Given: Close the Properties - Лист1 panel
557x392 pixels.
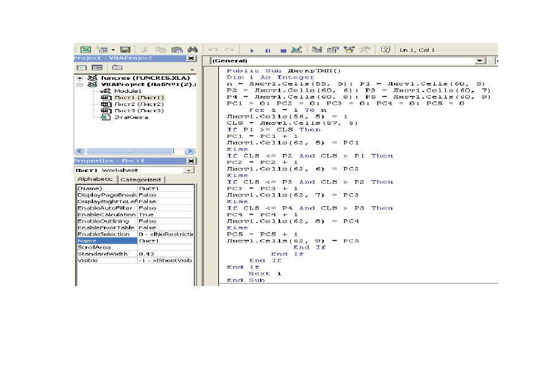Looking at the screenshot, I should point(191,161).
